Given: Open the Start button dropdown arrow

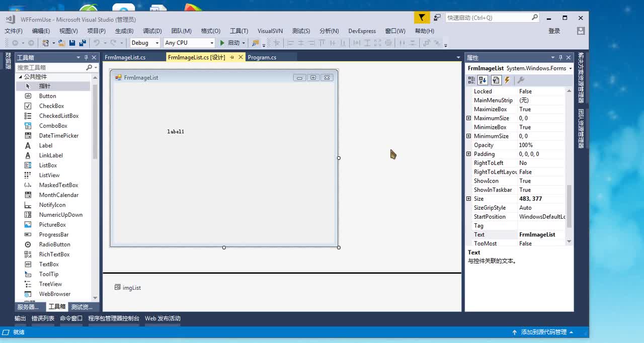Looking at the screenshot, I should pyautogui.click(x=244, y=43).
